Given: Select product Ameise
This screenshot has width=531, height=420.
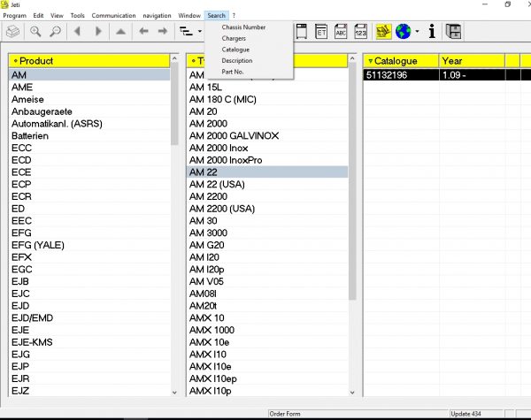Looking at the screenshot, I should coord(89,100).
